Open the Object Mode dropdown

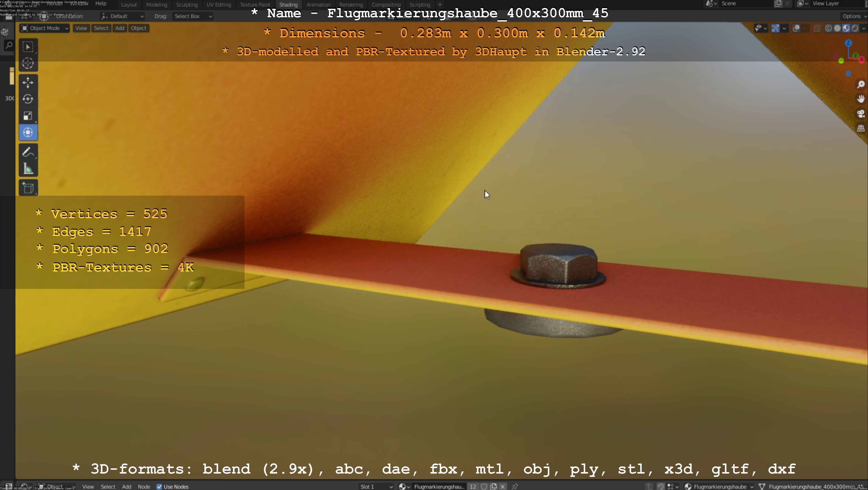[x=44, y=28]
